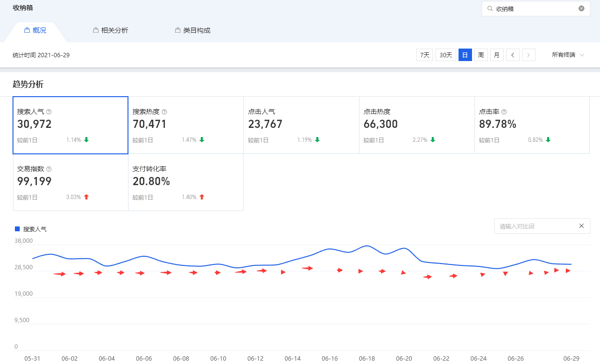Switch to 相关分析 tab
Viewport: 600px width, 364px height.
tap(111, 30)
